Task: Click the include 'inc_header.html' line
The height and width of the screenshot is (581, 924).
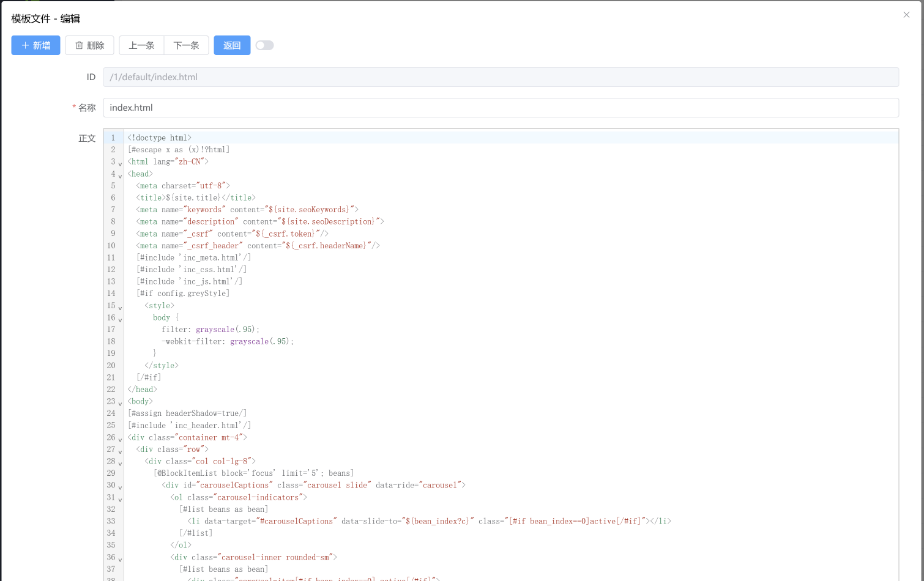Action: click(189, 425)
